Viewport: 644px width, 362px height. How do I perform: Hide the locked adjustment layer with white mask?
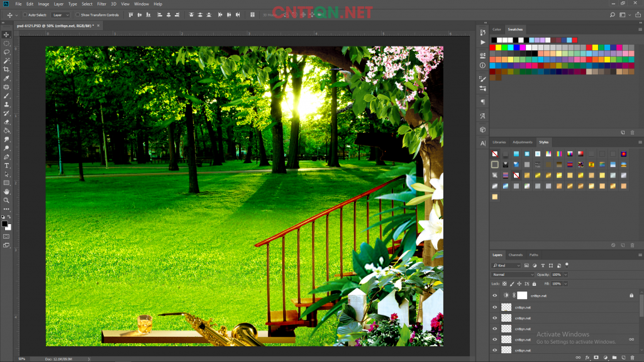tap(495, 295)
